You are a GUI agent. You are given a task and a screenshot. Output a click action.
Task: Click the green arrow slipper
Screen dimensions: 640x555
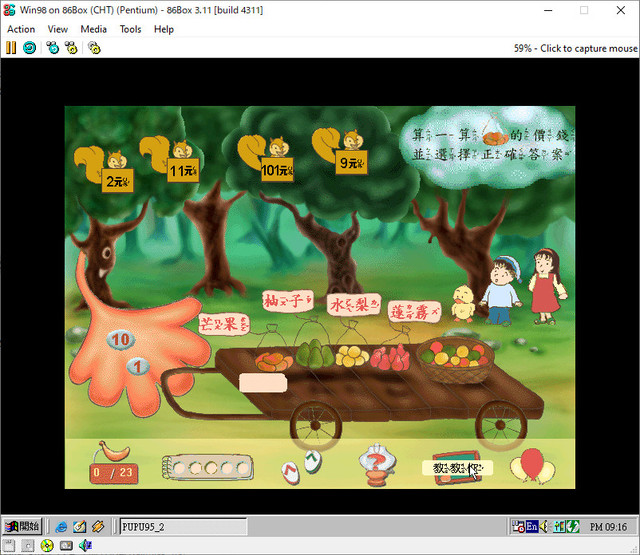pos(313,461)
